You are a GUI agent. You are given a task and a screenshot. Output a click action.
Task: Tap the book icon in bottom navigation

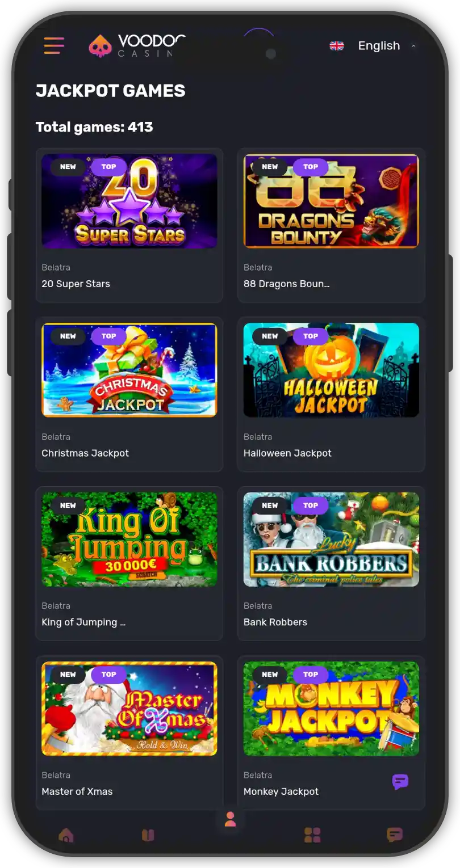coord(148,835)
